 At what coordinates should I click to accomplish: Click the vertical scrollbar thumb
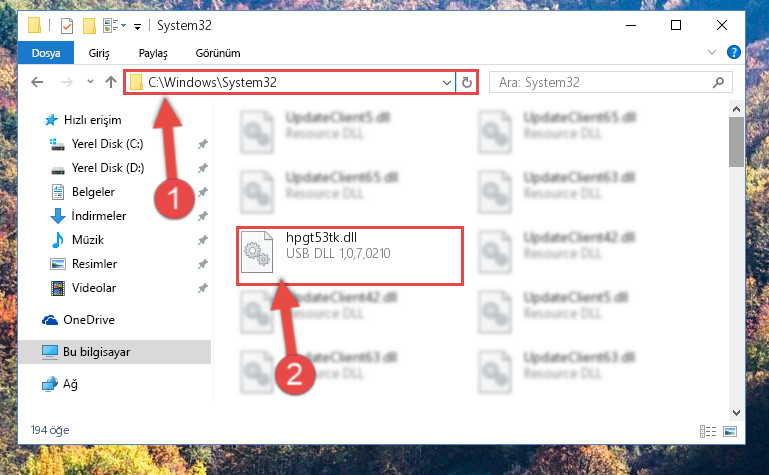coord(736,142)
